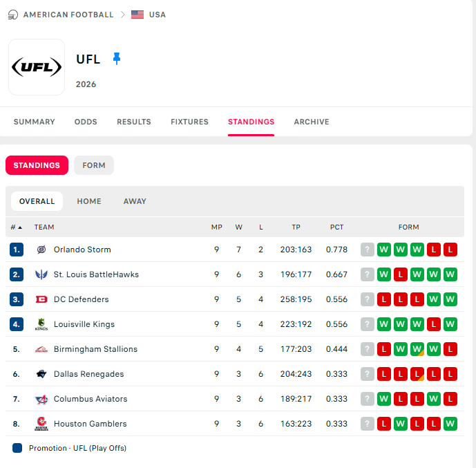Click Dallas Renegades' upcoming match ? icon
The height and width of the screenshot is (468, 476).
click(x=368, y=374)
